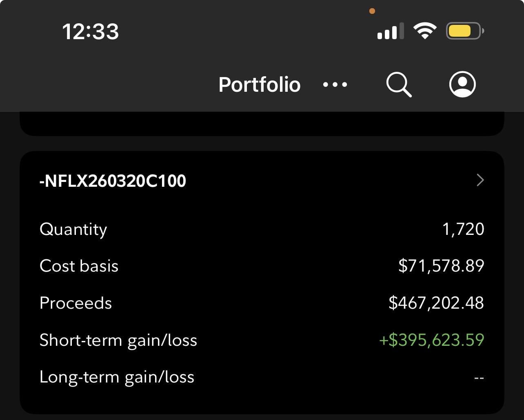Tap the search magnifier icon
Image resolution: width=524 pixels, height=420 pixels.
(x=398, y=84)
